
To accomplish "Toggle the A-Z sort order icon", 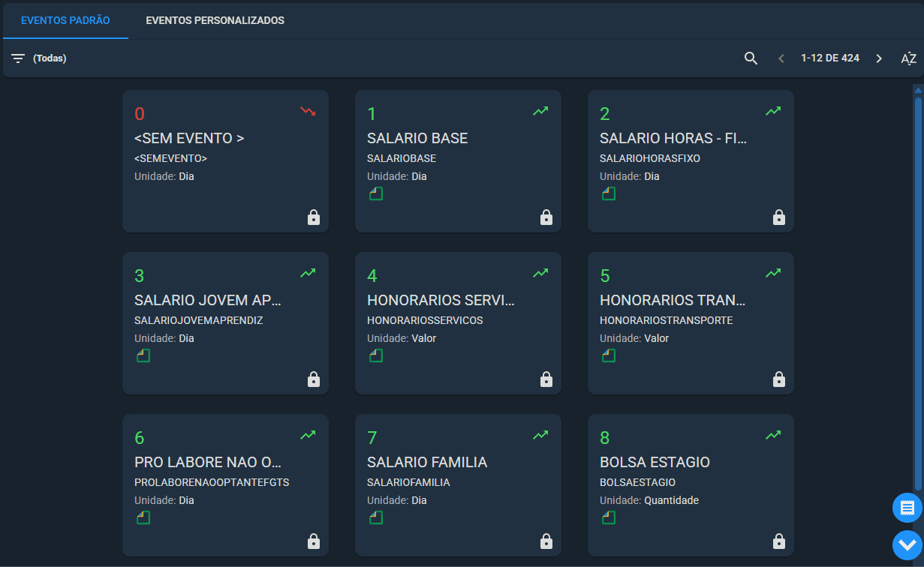I will 908,58.
